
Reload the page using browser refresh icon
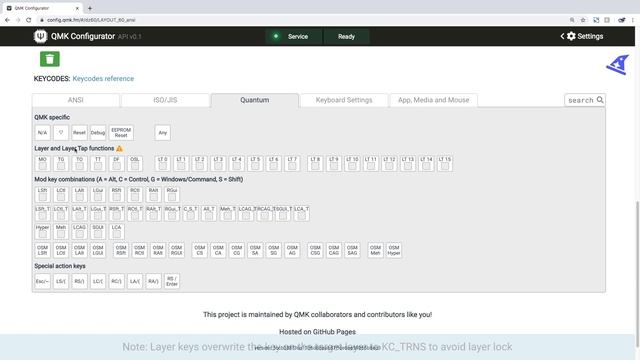tap(29, 20)
